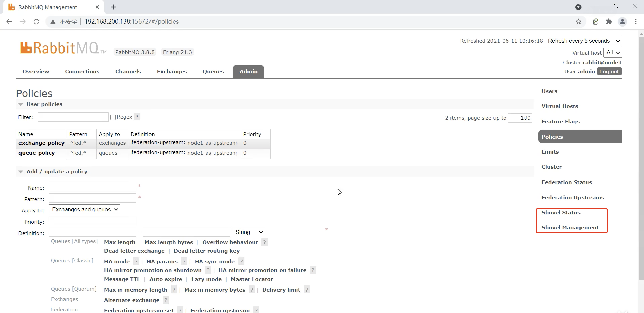The image size is (644, 313).
Task: Open the Federation Status page
Action: 566,182
